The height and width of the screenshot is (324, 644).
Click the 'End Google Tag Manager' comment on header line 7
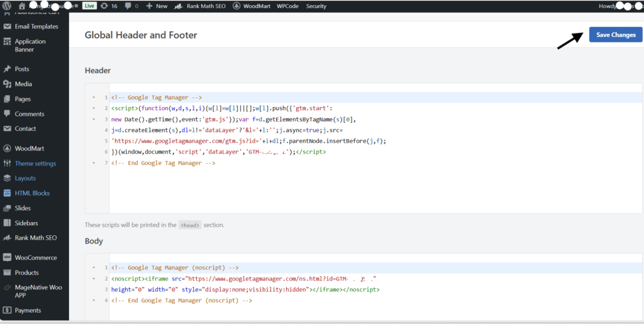pyautogui.click(x=163, y=163)
